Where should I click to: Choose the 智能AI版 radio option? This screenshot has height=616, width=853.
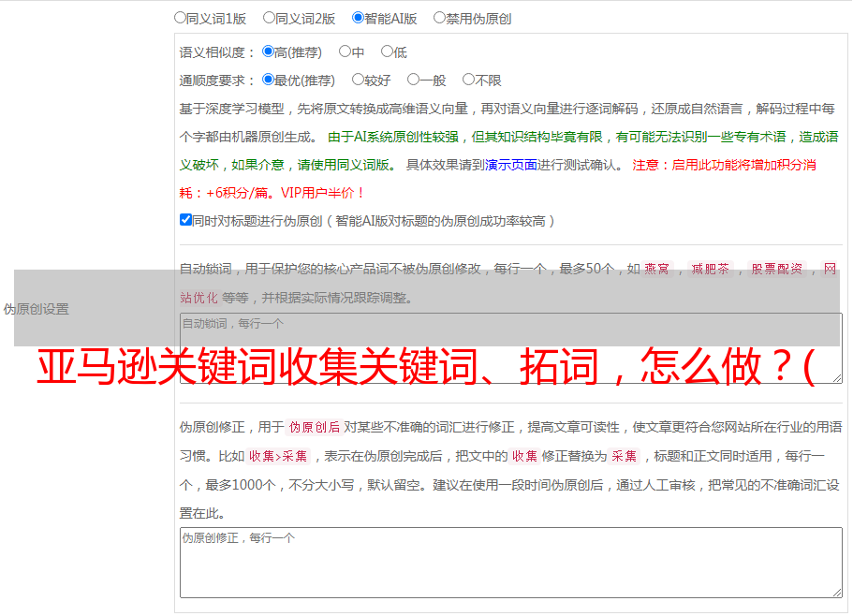(x=358, y=18)
